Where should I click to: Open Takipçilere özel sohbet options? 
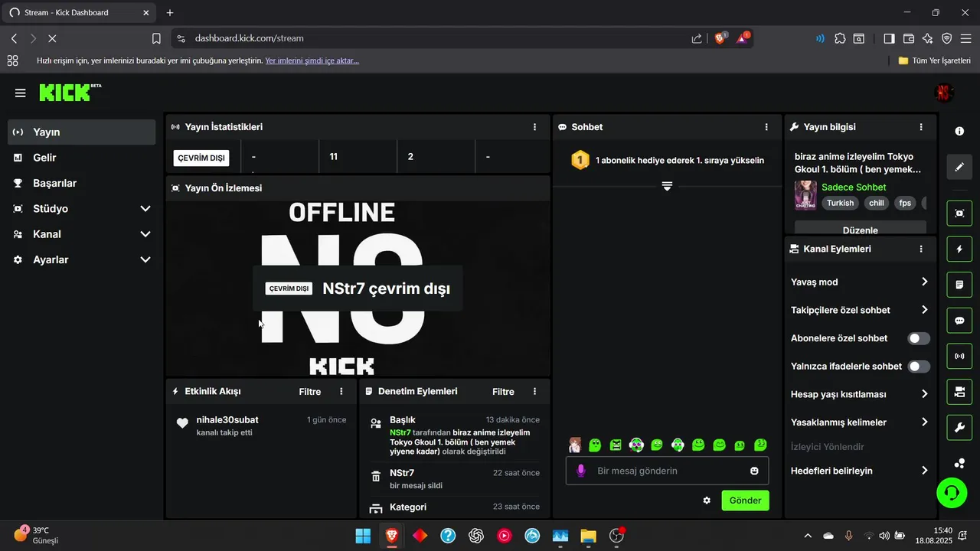(x=924, y=310)
